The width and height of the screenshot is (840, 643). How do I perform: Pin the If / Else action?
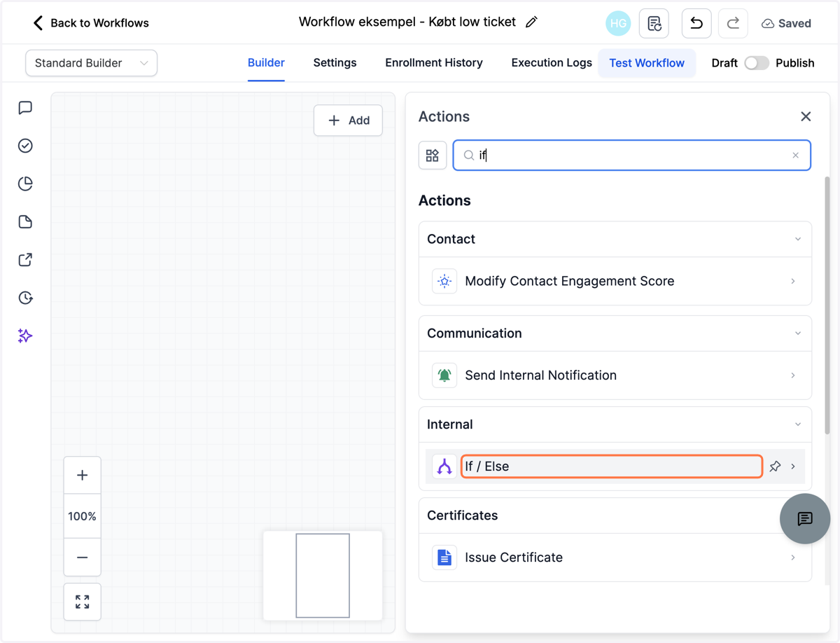(x=775, y=466)
